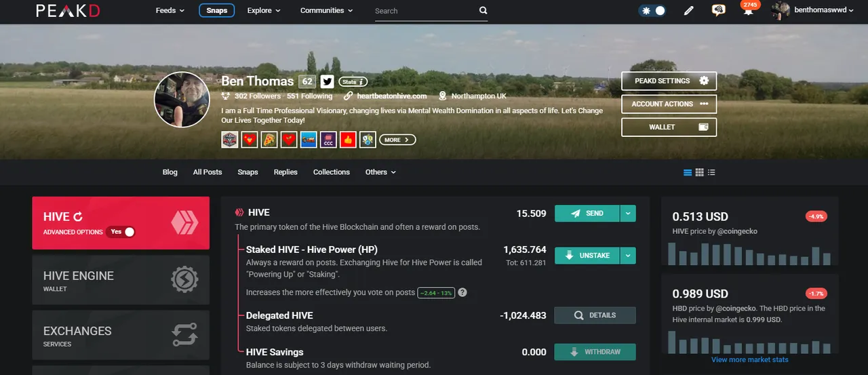Toggle Advanced Options Yes switch
The image size is (868, 375).
click(122, 232)
